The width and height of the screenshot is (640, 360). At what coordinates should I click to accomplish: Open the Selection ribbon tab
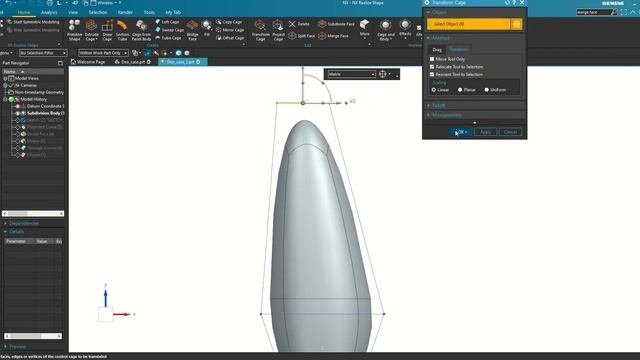98,13
